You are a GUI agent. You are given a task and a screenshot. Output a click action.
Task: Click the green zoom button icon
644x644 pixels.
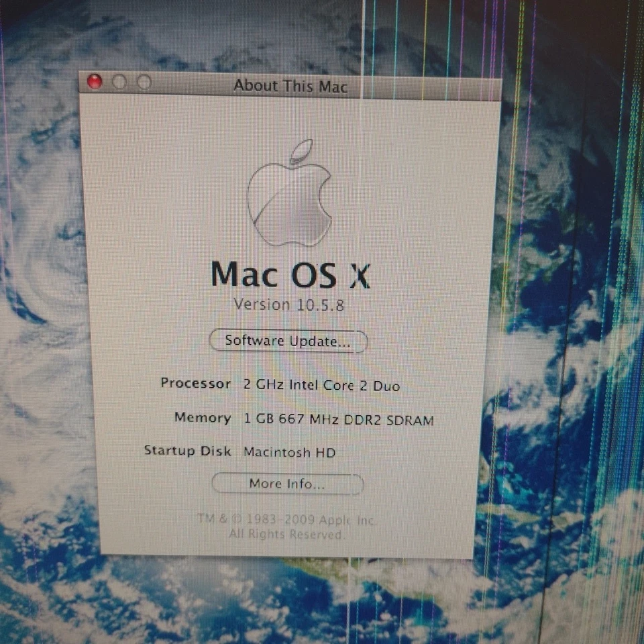tap(142, 82)
